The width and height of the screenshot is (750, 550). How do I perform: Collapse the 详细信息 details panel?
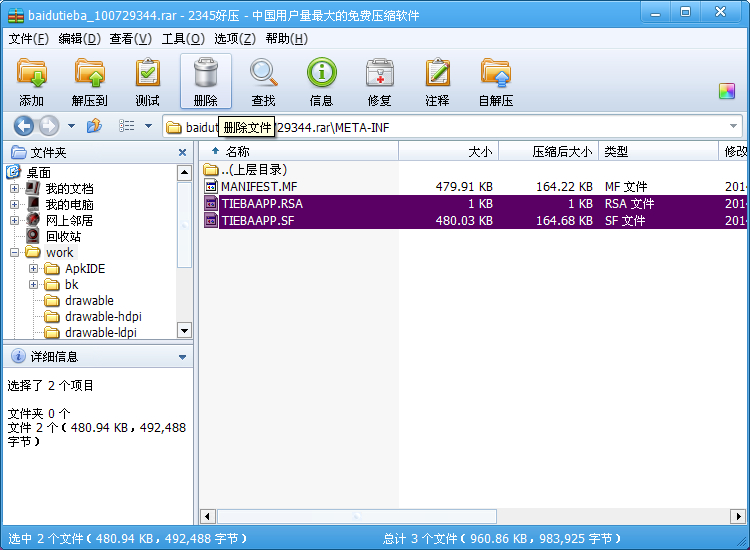(x=182, y=357)
